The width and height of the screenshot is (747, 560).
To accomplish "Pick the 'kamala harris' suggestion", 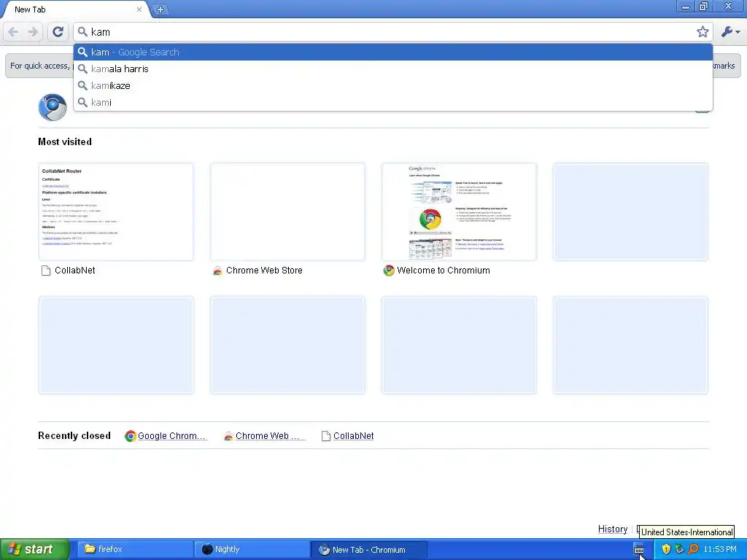I will (393, 69).
